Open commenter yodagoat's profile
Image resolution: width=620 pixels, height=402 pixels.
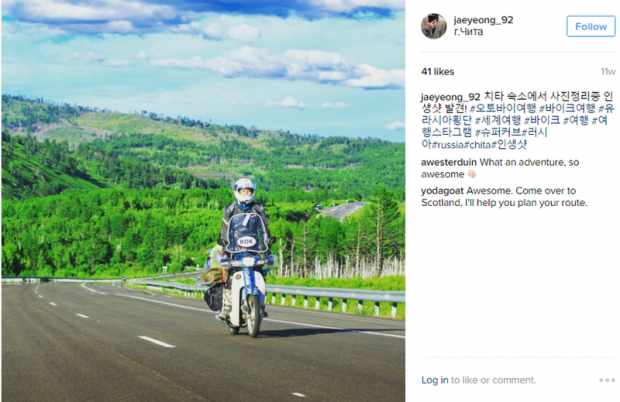[442, 191]
